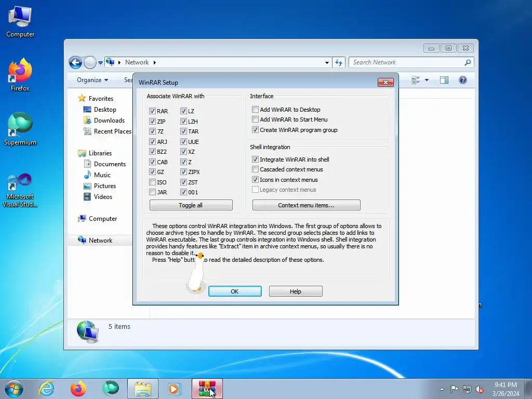Toggle the 7Z association checkbox
The height and width of the screenshot is (399, 532).
(152, 131)
